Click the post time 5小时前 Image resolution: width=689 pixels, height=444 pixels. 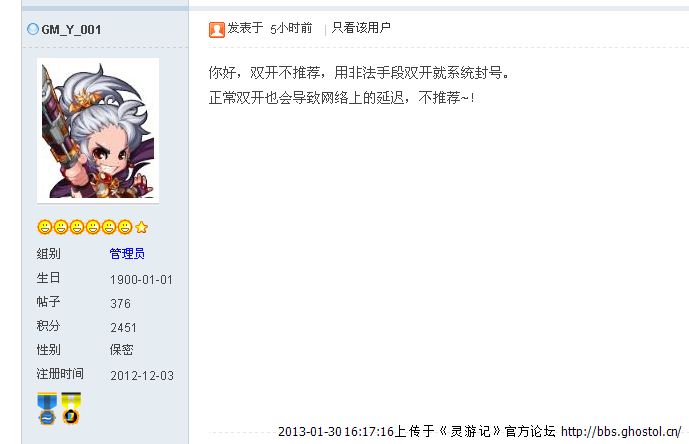[x=291, y=29]
